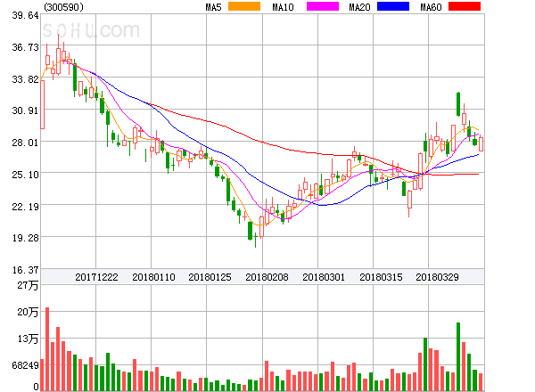
Task: Click the 36.73 price axis label
Action: click(25, 47)
